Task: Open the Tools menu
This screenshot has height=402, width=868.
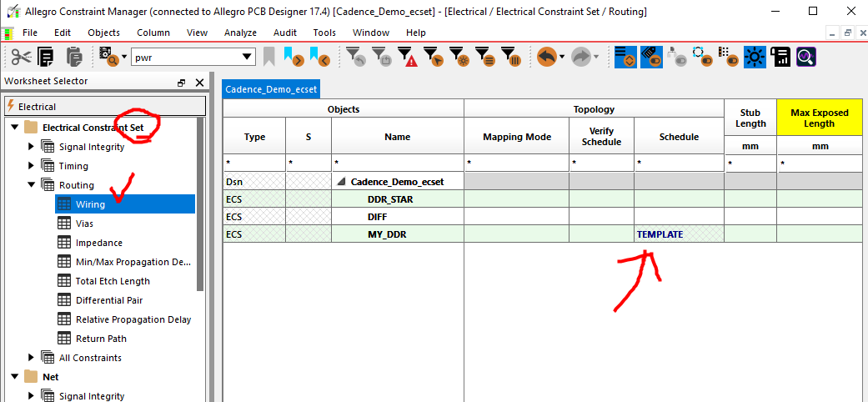Action: click(x=324, y=33)
